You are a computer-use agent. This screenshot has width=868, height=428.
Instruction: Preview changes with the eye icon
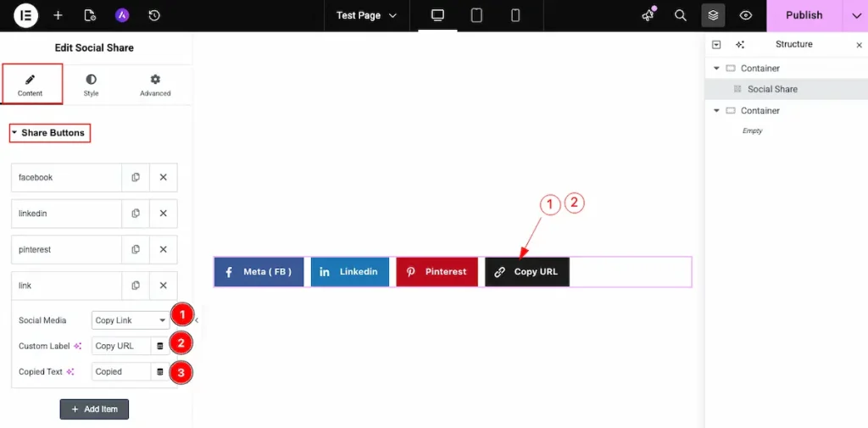pyautogui.click(x=746, y=15)
